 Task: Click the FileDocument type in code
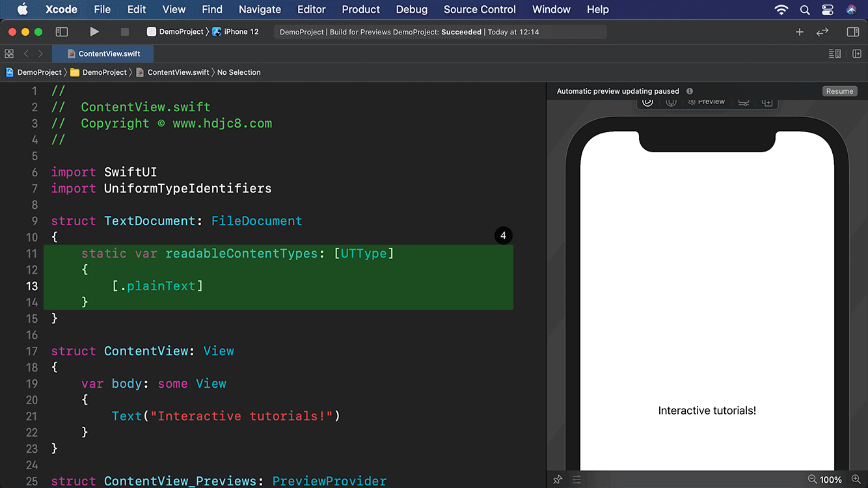point(257,221)
